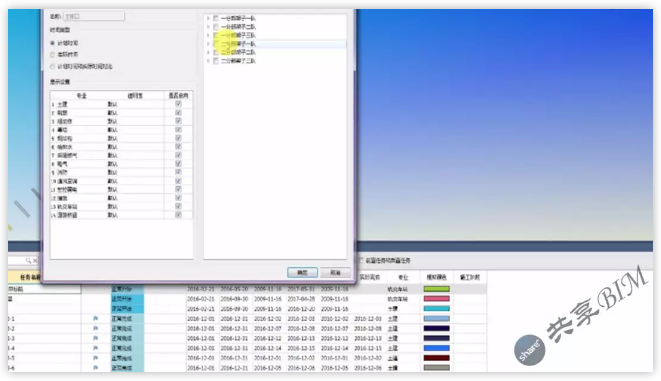Click the flag icon in row -4
Image resolution: width=661 pixels, height=381 pixels.
tap(95, 349)
